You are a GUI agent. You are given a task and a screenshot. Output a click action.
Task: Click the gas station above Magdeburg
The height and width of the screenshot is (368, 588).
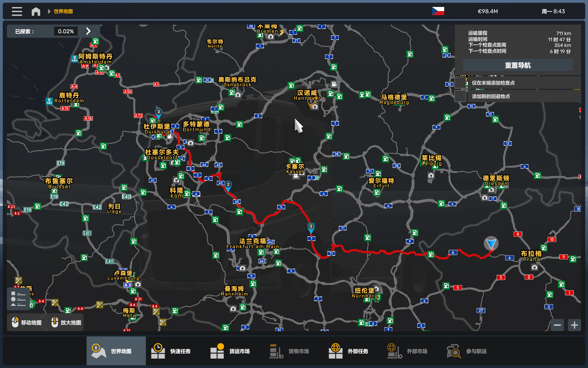coord(410,54)
